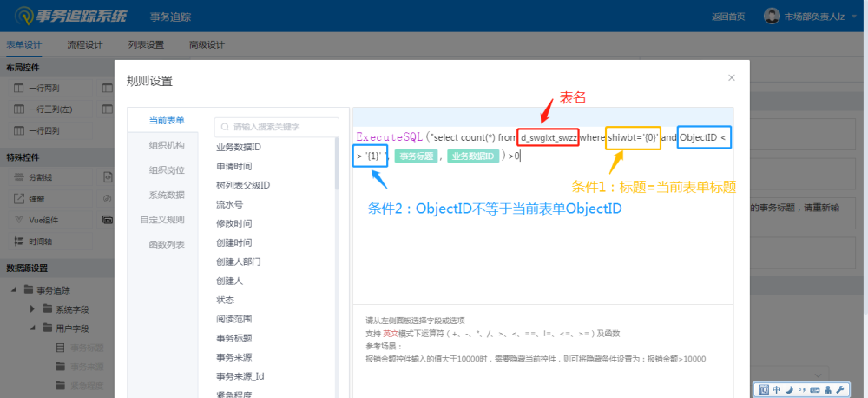Close the 规则设置 dialog with the X

(732, 78)
